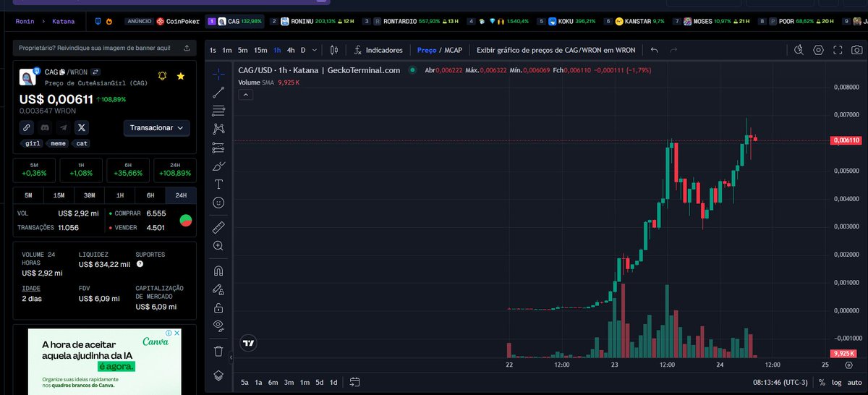Collapse the Volume indicator legend
This screenshot has width=868, height=395.
click(246, 94)
